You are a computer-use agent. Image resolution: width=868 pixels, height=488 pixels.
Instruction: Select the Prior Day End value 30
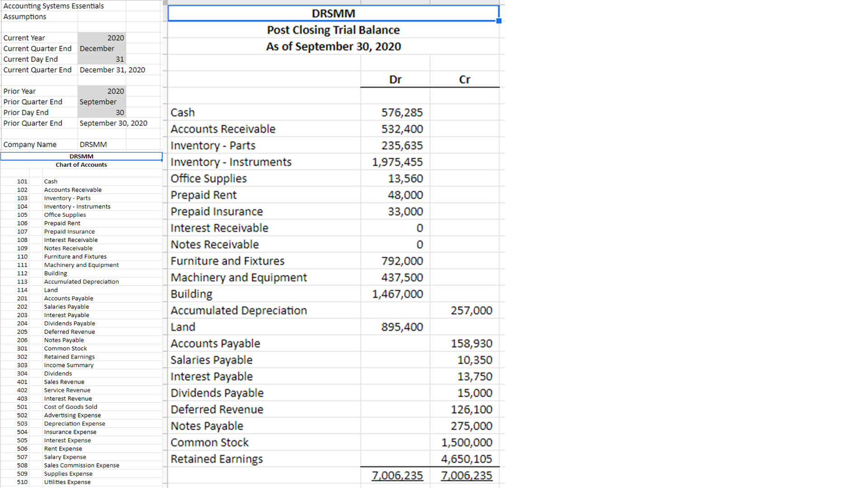click(102, 113)
